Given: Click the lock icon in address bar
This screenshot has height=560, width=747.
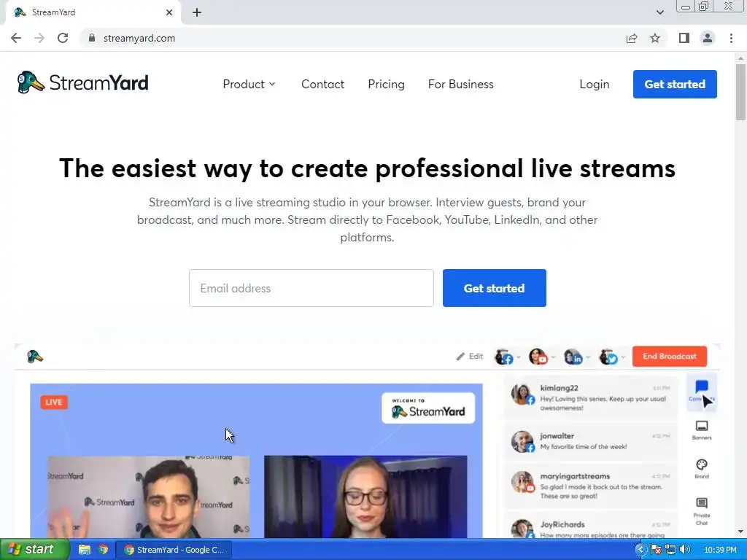Looking at the screenshot, I should (92, 38).
